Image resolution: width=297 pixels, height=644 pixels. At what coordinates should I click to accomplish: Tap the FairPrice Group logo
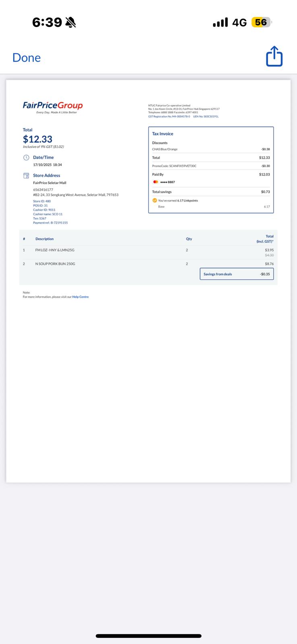(x=53, y=107)
